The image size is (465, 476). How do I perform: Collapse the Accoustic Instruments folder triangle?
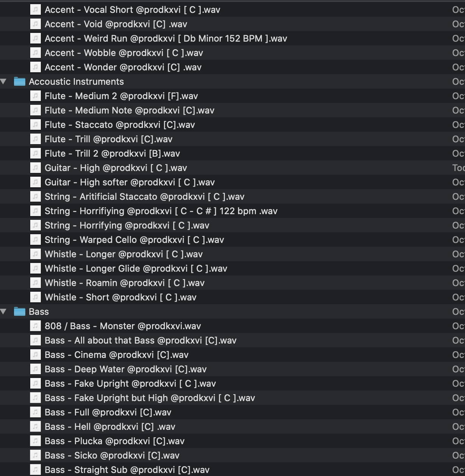coord(3,81)
